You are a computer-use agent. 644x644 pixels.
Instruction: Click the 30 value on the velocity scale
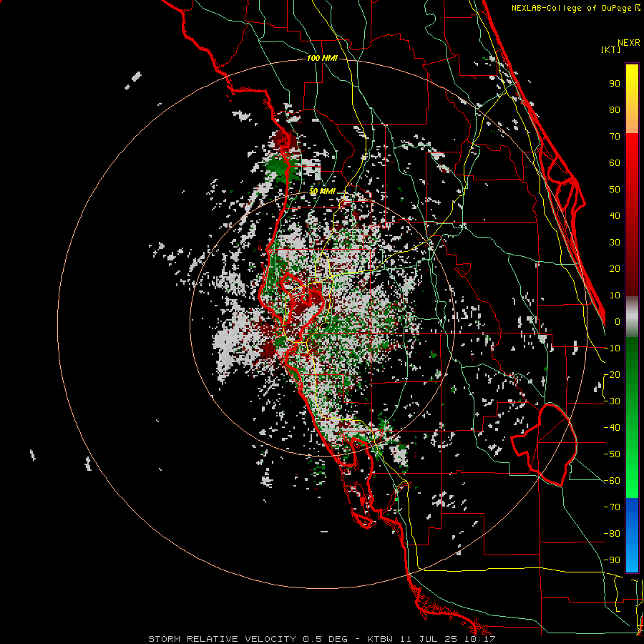point(615,243)
